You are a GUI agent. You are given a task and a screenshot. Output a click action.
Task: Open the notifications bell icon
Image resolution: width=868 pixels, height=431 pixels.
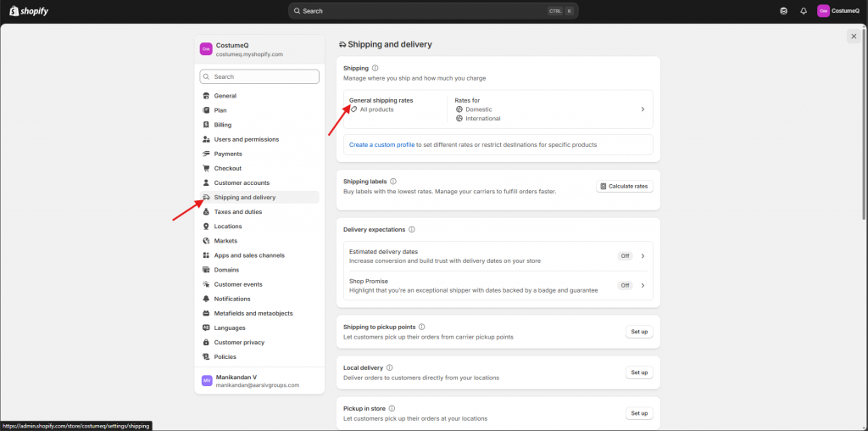coord(804,11)
